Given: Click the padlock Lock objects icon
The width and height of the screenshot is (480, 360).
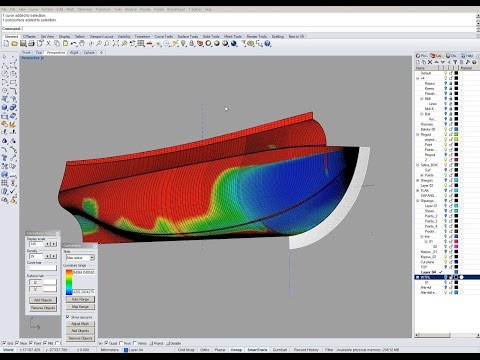Looking at the screenshot, I should coord(192,43).
